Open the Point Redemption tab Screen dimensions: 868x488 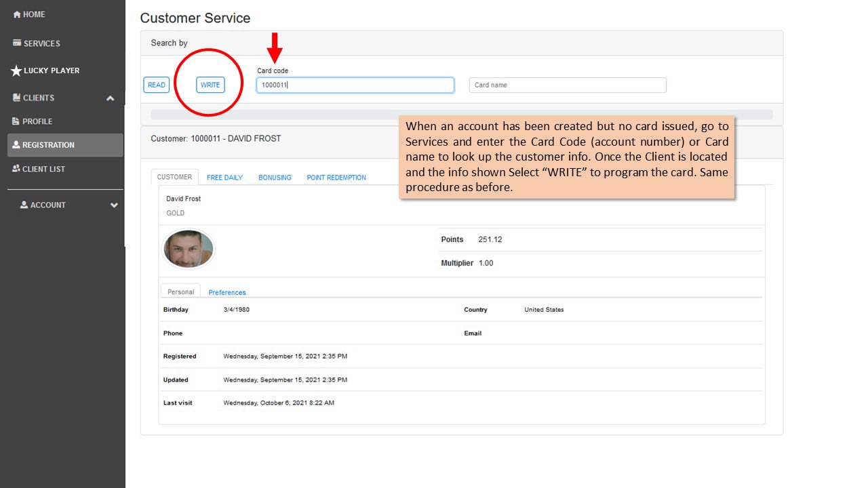point(336,178)
